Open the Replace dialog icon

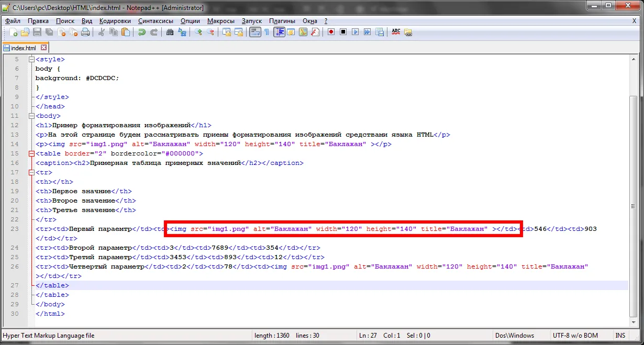pyautogui.click(x=182, y=32)
